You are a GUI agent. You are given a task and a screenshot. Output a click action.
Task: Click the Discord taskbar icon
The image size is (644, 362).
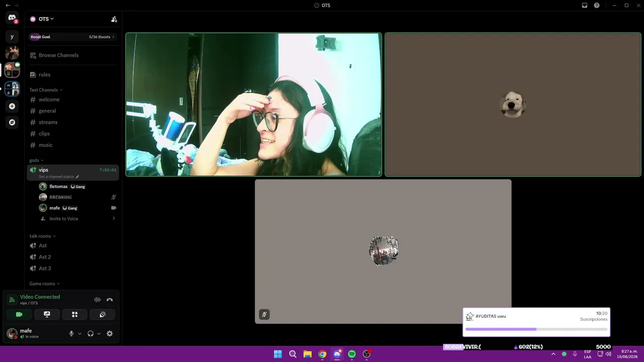[337, 354]
